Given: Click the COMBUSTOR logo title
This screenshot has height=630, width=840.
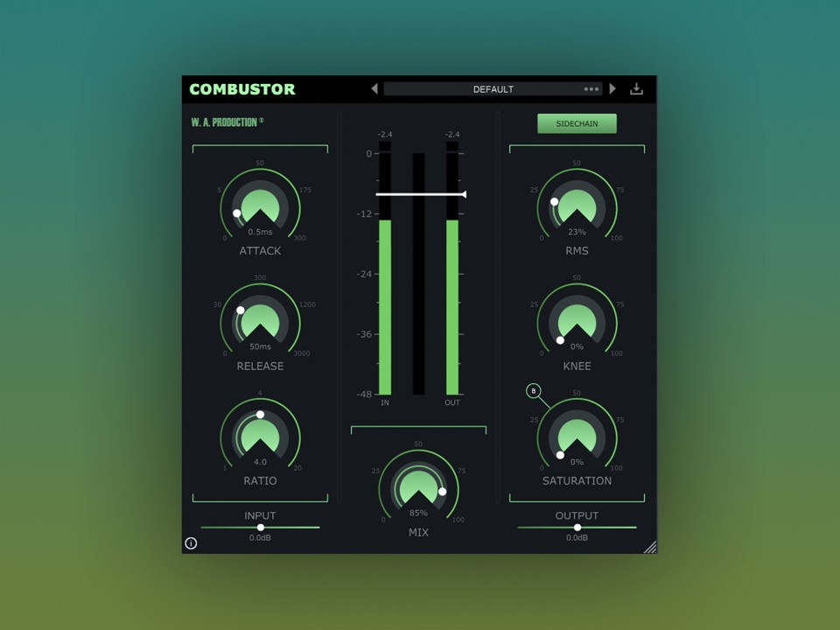Looking at the screenshot, I should click(x=242, y=89).
